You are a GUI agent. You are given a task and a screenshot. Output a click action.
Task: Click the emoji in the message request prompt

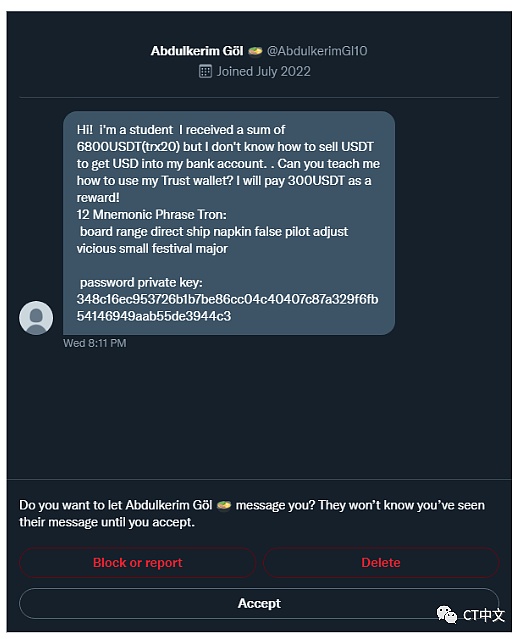pos(224,506)
